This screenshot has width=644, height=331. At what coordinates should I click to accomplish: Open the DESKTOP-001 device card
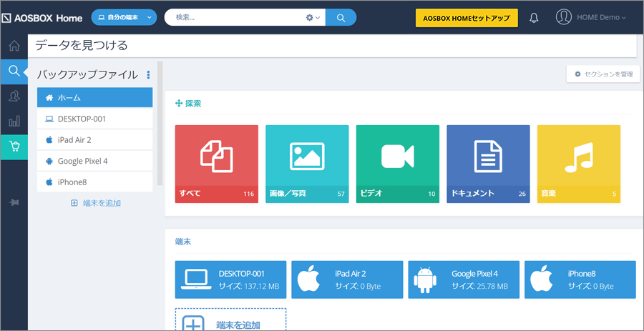(x=231, y=280)
